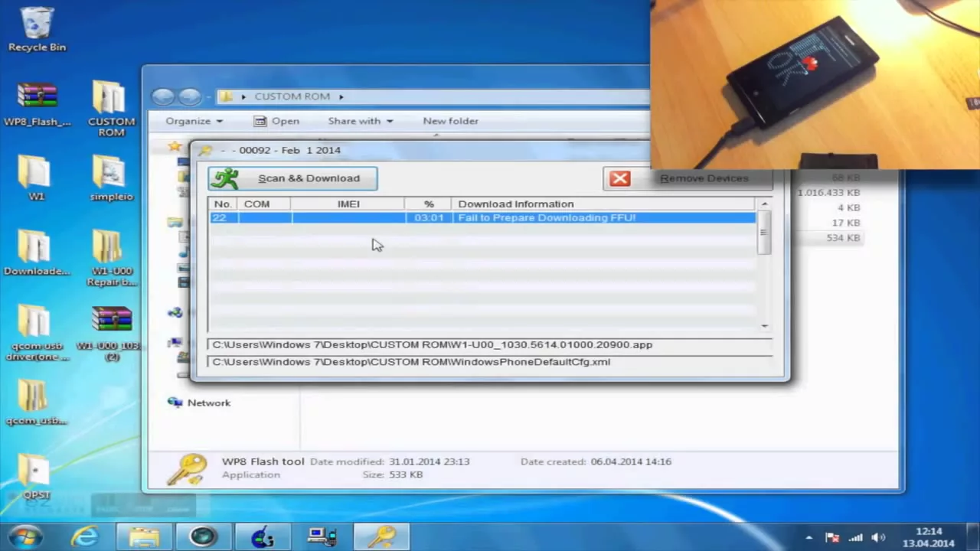Click Favorites star in navigation pane
The width and height of the screenshot is (980, 551).
(x=175, y=145)
